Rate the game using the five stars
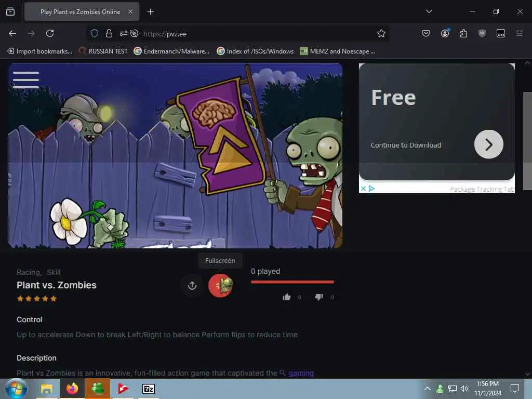Viewport: 532px width, 399px height. (x=37, y=299)
